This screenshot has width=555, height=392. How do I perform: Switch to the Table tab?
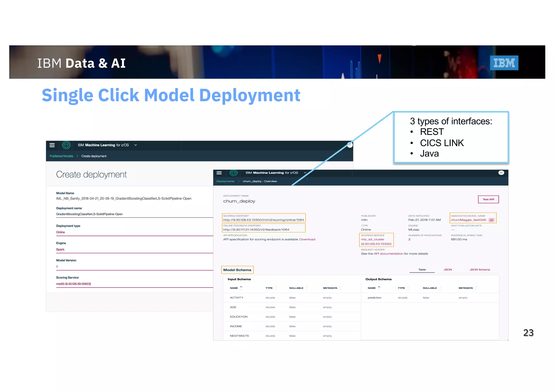(x=422, y=270)
